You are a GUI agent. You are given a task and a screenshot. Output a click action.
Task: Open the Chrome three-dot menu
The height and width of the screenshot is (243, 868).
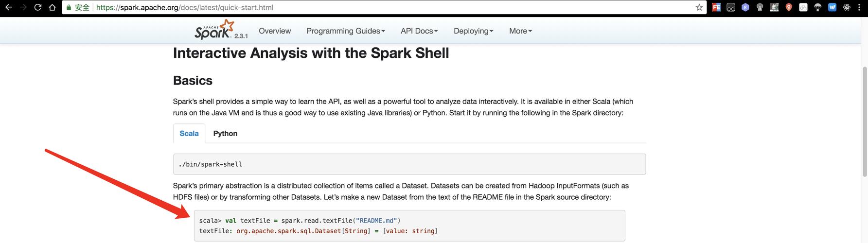click(x=860, y=7)
